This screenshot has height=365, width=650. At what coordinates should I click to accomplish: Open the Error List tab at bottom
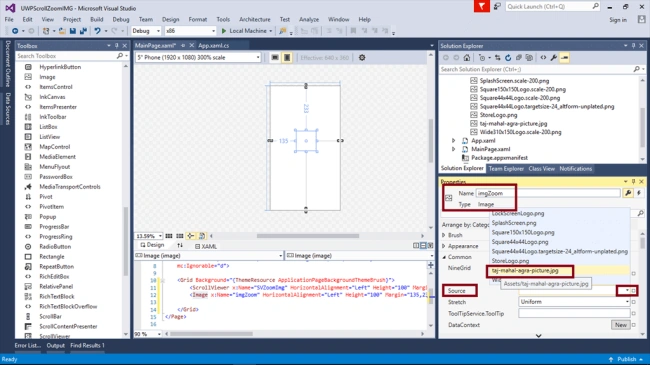pos(28,345)
